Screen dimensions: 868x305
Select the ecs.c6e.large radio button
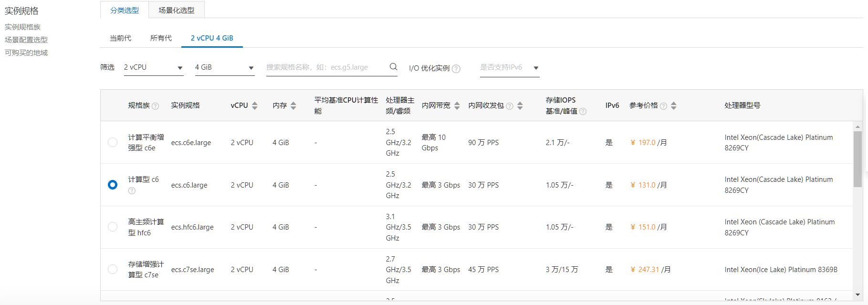113,142
